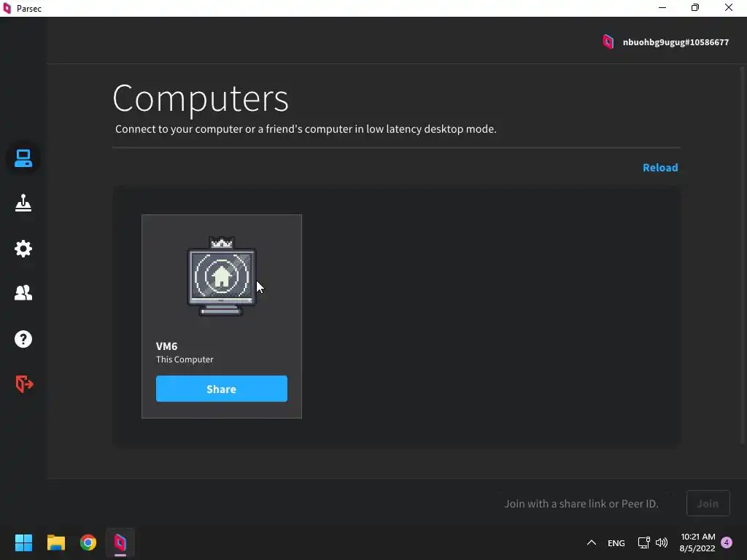Reload the computers list
Image resolution: width=747 pixels, height=560 pixels.
[x=659, y=168]
